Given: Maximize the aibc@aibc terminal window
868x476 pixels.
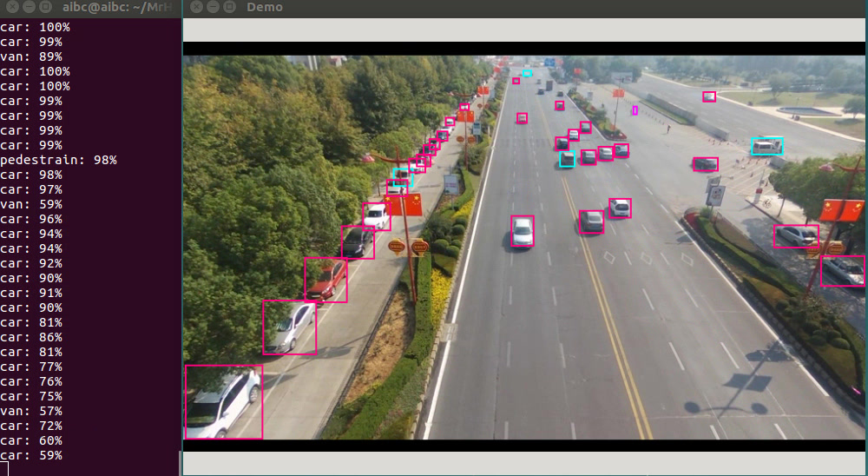Looking at the screenshot, I should point(45,7).
